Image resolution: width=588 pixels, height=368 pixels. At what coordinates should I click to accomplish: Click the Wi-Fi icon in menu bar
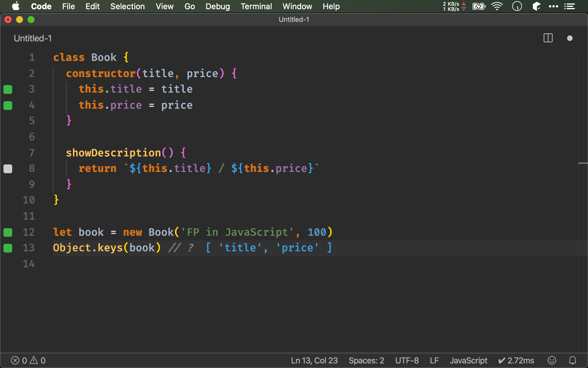(497, 6)
